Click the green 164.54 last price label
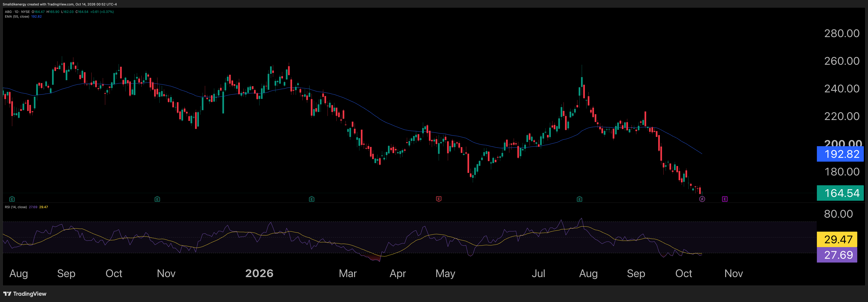This screenshot has width=868, height=302. tap(840, 193)
